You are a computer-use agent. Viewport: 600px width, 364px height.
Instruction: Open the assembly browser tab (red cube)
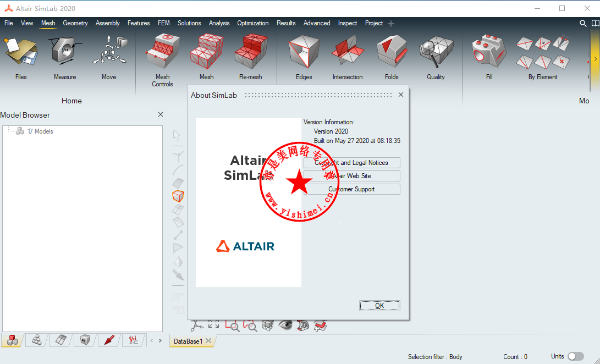click(12, 340)
